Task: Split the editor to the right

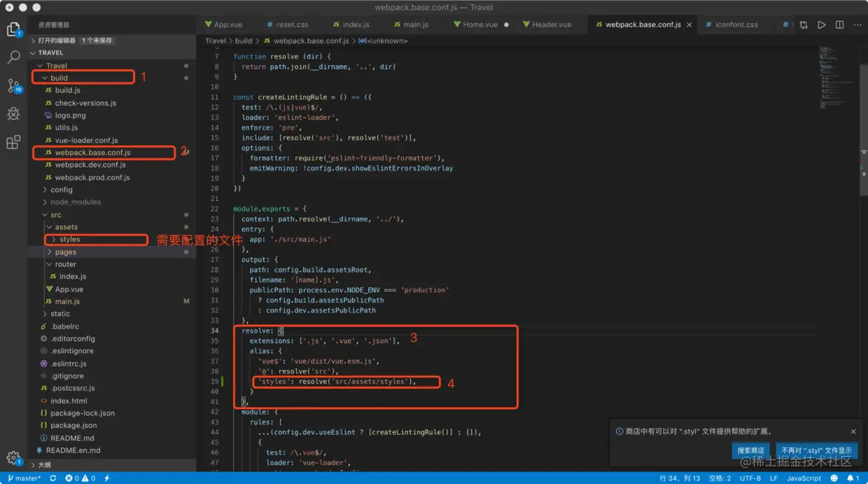Action: tap(839, 25)
